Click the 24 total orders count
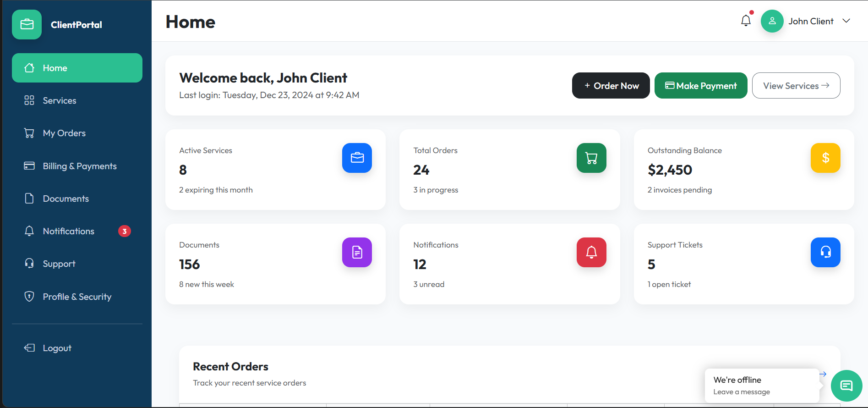The height and width of the screenshot is (408, 868). (x=421, y=170)
